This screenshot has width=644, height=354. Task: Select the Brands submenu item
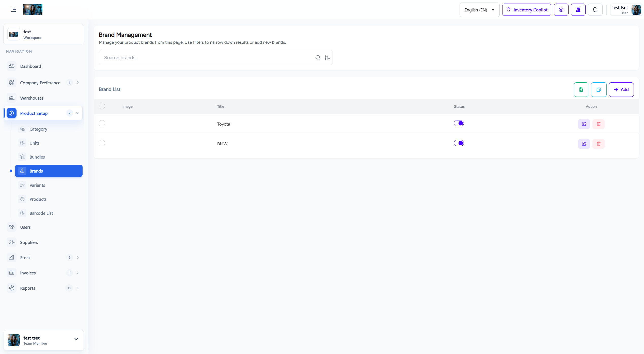point(49,171)
